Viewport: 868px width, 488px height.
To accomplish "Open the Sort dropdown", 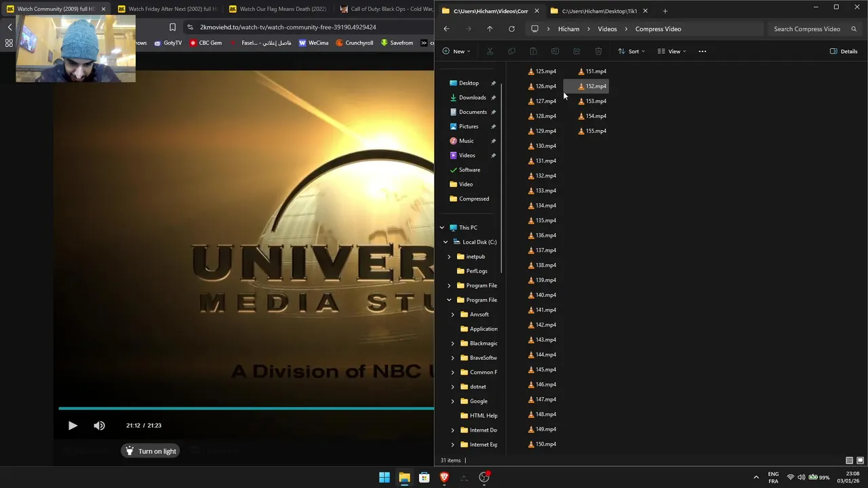I will 631,52.
